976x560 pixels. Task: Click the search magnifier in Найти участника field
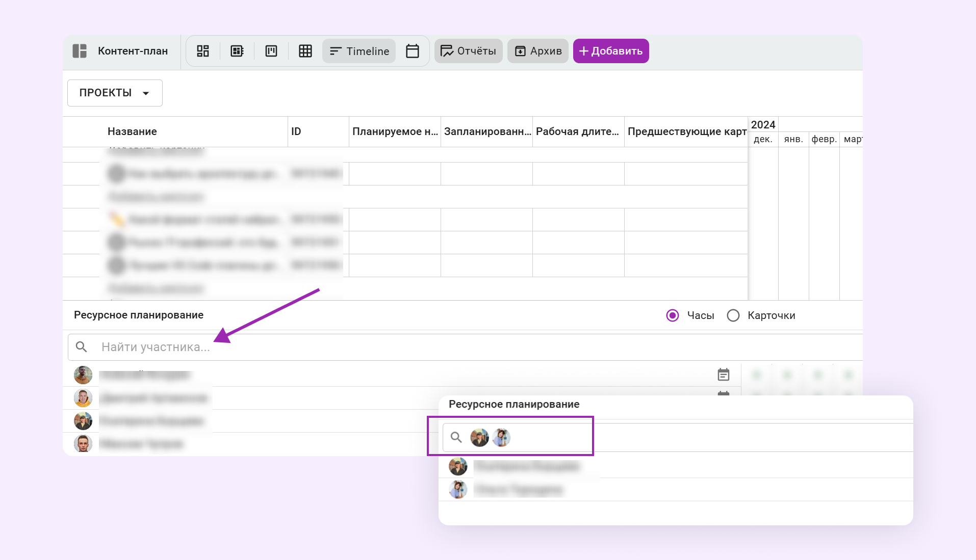pyautogui.click(x=81, y=347)
